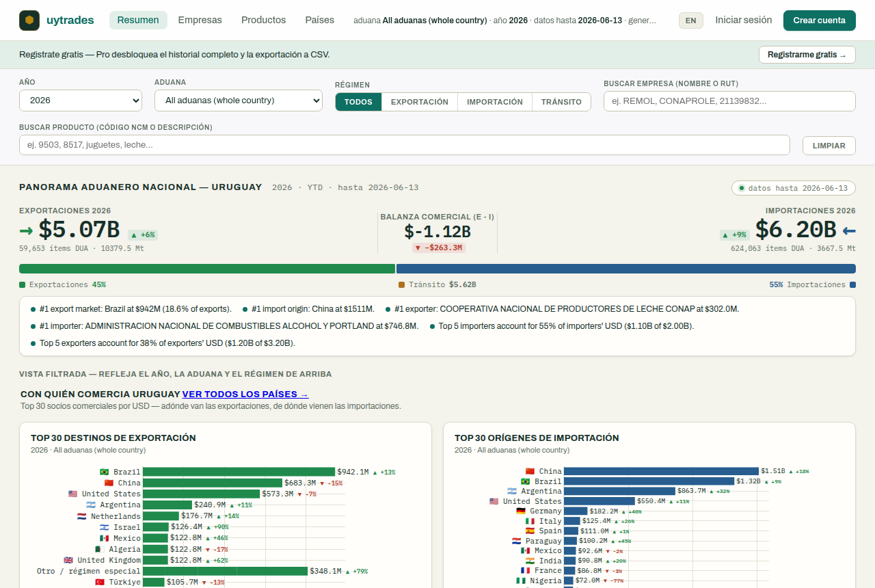875x588 pixels.
Task: Click the China bar in import origins chart
Action: tap(662, 471)
